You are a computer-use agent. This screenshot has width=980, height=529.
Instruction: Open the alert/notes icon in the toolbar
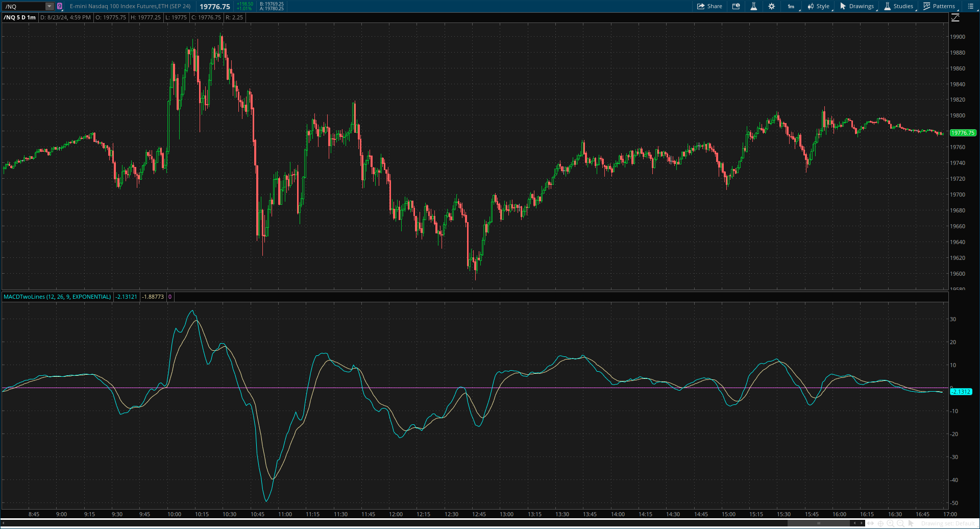pos(736,6)
